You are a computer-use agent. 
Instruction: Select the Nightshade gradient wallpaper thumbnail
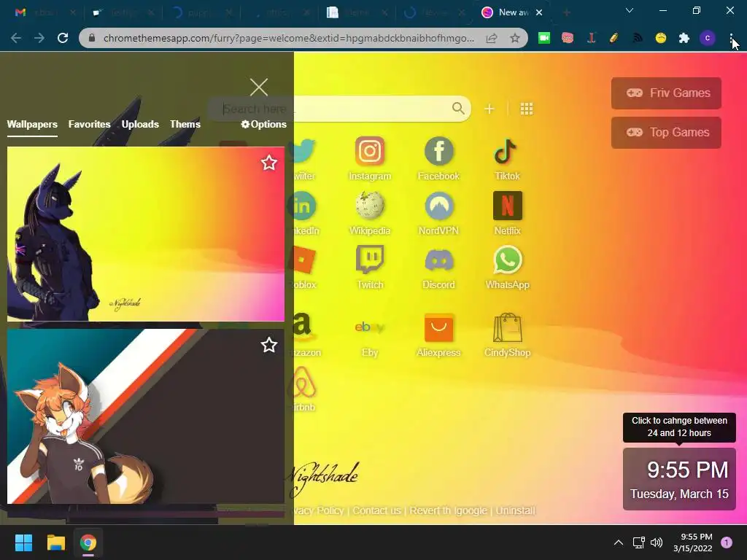pos(146,234)
